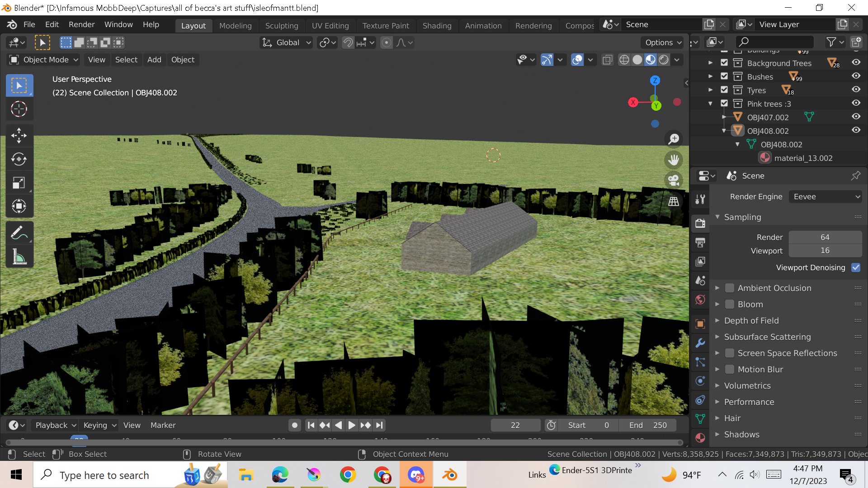
Task: Open the Output properties printer tab
Action: (700, 243)
